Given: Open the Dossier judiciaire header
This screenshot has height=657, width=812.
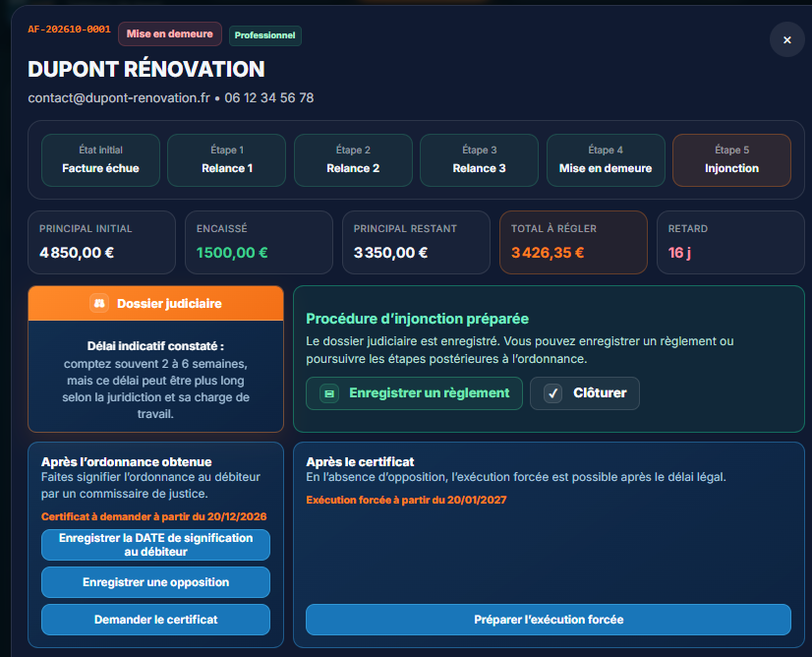Looking at the screenshot, I should (156, 303).
